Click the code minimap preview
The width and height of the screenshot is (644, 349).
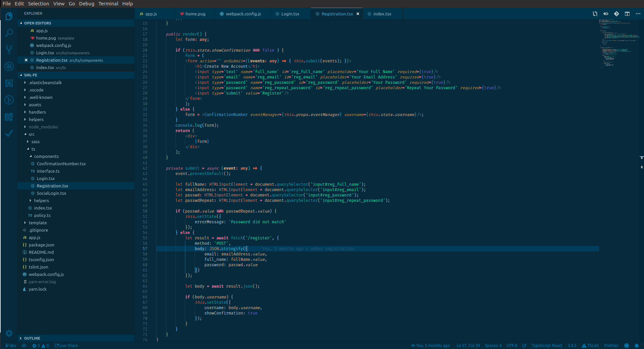pos(619,44)
